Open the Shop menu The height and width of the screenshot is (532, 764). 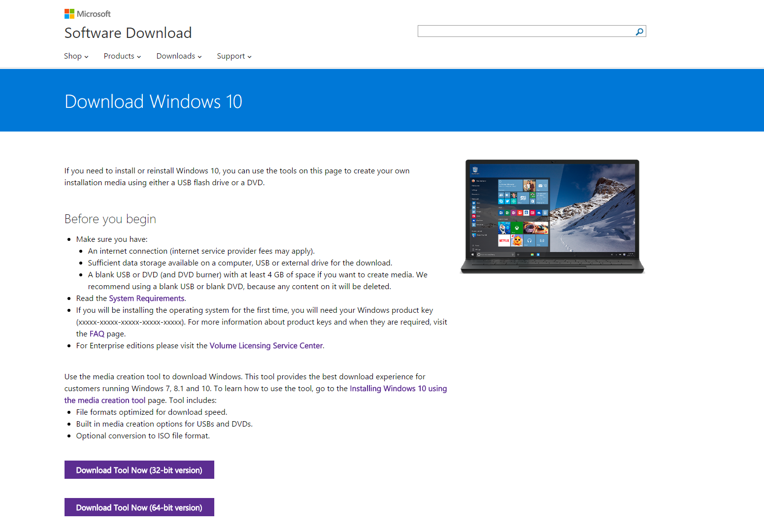(x=76, y=56)
